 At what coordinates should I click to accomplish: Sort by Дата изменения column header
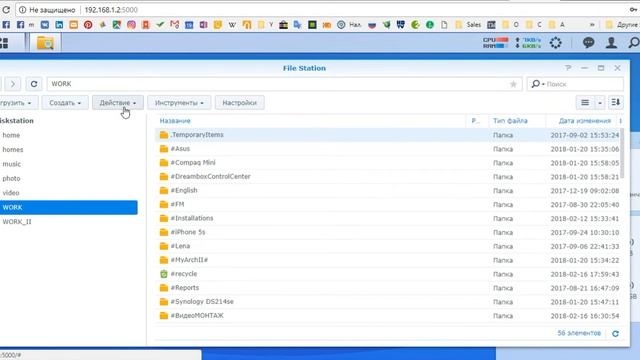pyautogui.click(x=584, y=121)
